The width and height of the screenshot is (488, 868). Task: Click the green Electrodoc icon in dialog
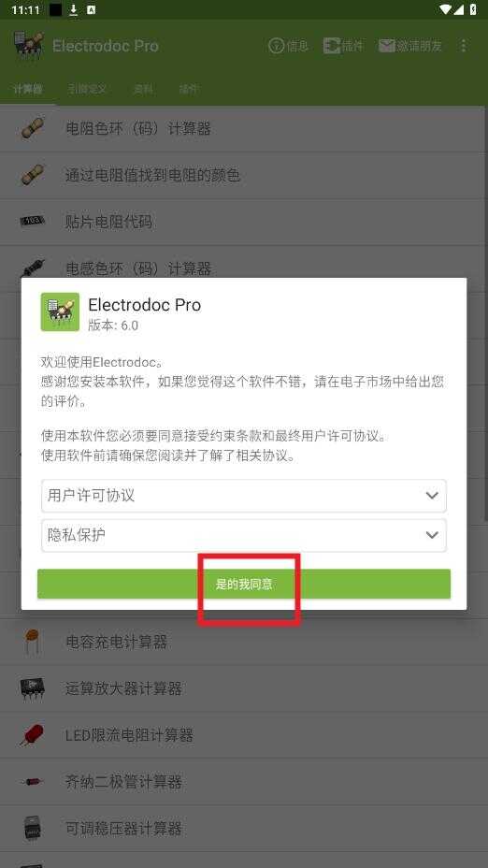pyautogui.click(x=60, y=311)
